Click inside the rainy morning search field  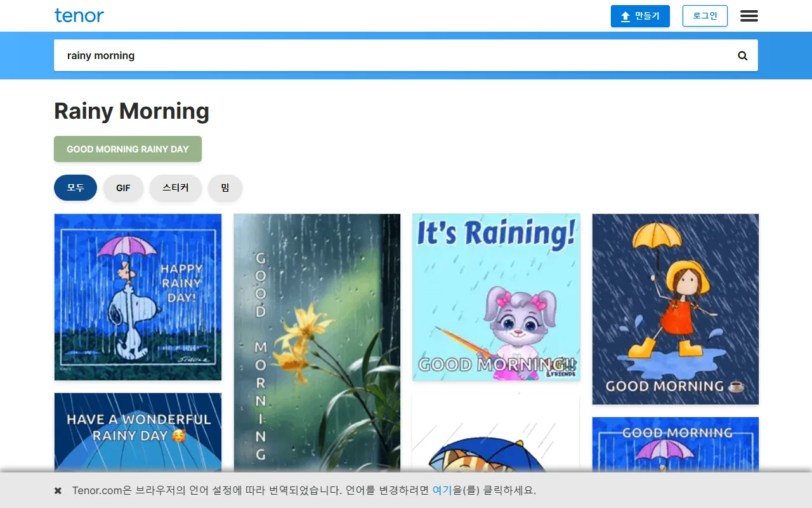(x=393, y=55)
